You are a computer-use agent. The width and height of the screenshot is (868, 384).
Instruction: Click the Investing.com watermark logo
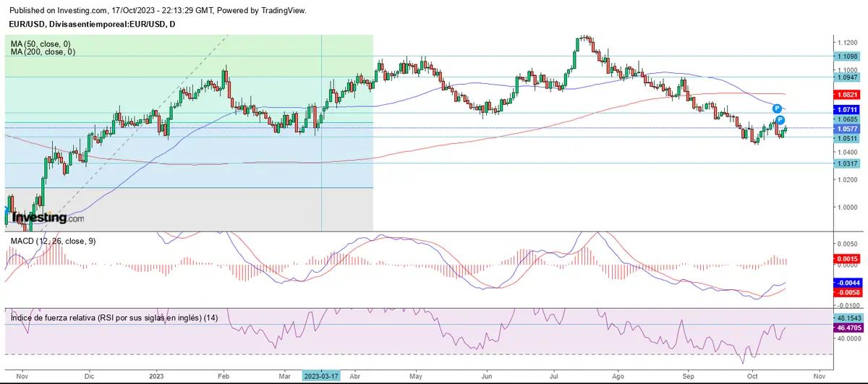46,216
